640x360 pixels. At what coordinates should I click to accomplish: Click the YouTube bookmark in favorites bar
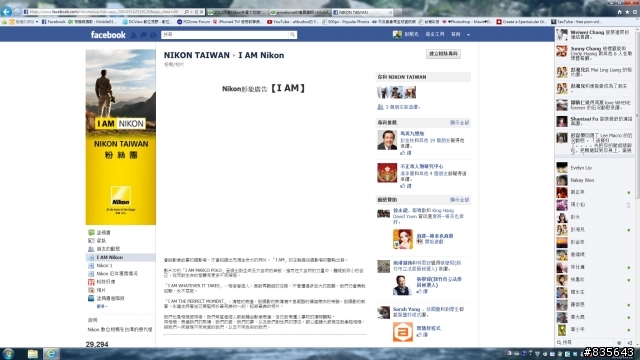pos(293,22)
